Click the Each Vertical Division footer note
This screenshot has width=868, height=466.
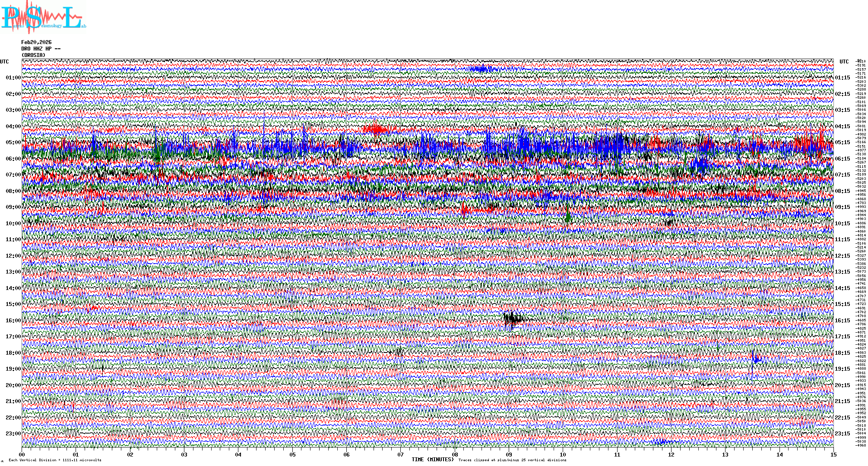point(55,460)
